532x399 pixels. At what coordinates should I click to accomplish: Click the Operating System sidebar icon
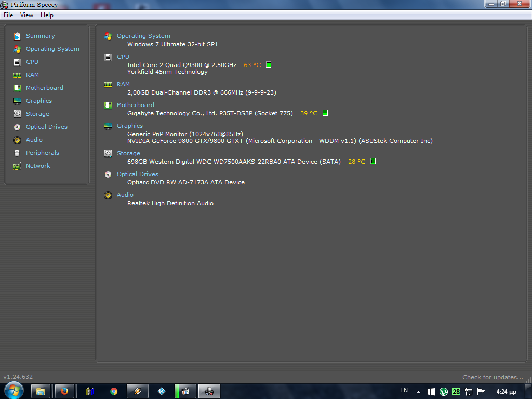coord(17,49)
